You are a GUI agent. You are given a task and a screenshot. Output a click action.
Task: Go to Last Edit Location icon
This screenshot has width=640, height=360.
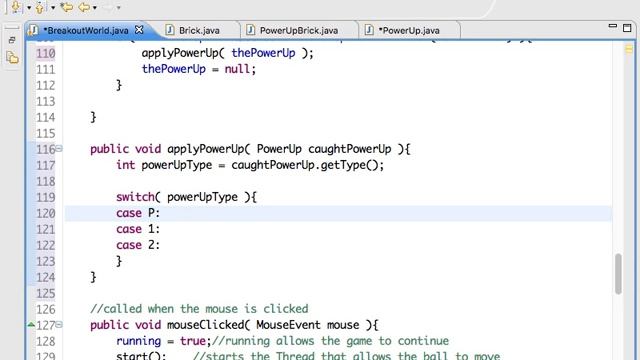coord(67,7)
